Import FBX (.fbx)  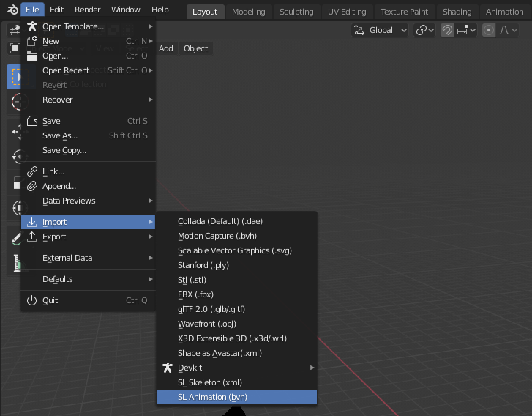coord(236,294)
